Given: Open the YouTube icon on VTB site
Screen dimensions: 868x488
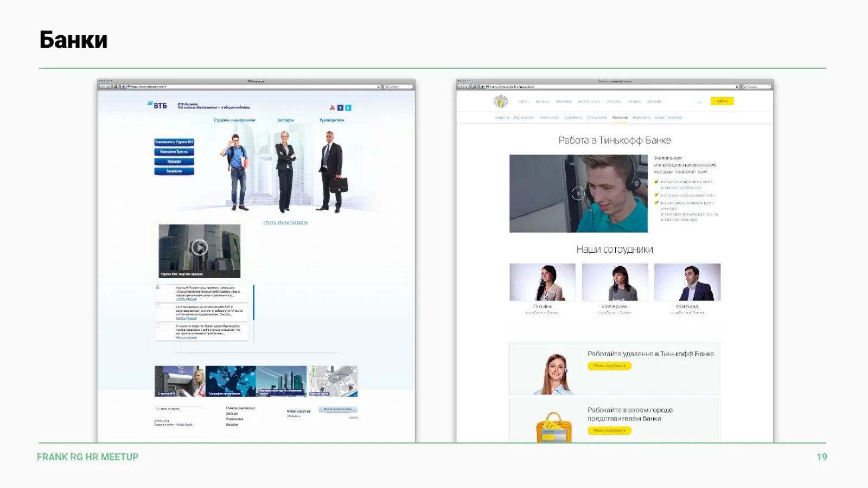Looking at the screenshot, I should pyautogui.click(x=333, y=108).
